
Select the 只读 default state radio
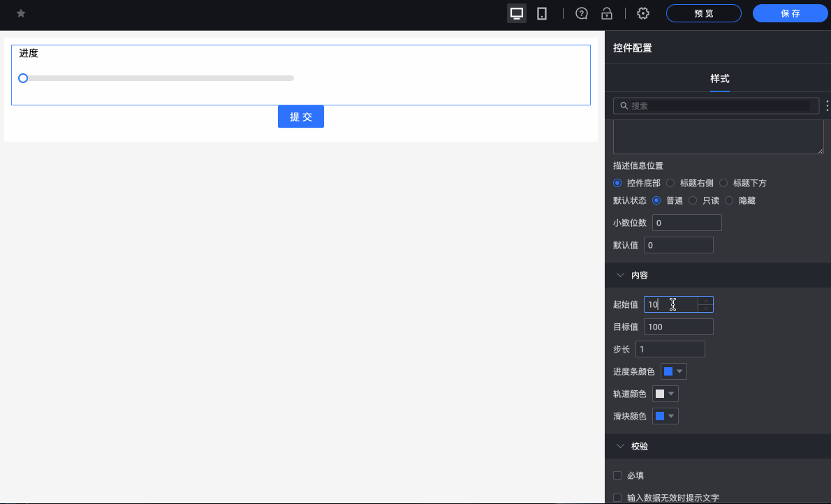point(693,200)
